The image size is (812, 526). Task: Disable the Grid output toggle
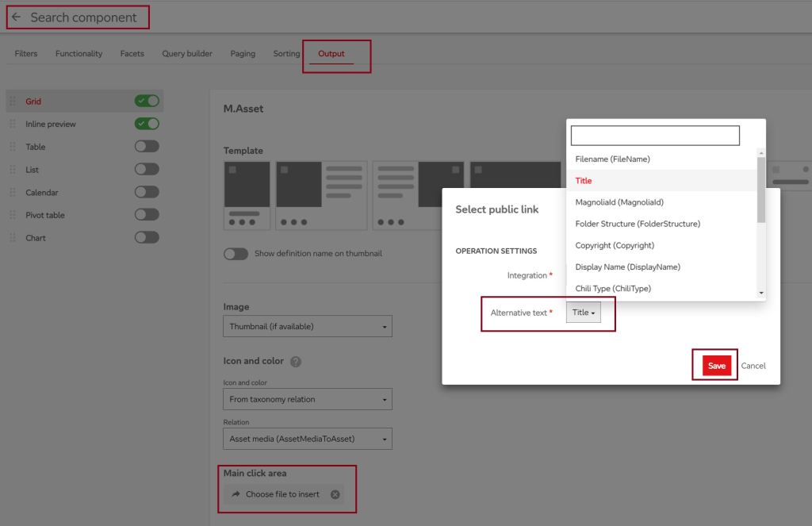pyautogui.click(x=147, y=101)
